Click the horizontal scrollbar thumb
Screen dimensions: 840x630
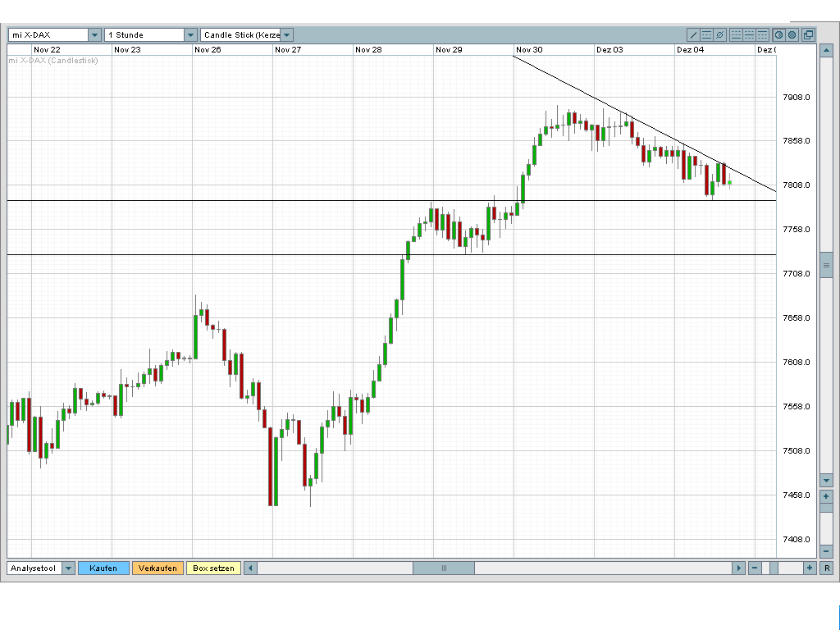444,568
